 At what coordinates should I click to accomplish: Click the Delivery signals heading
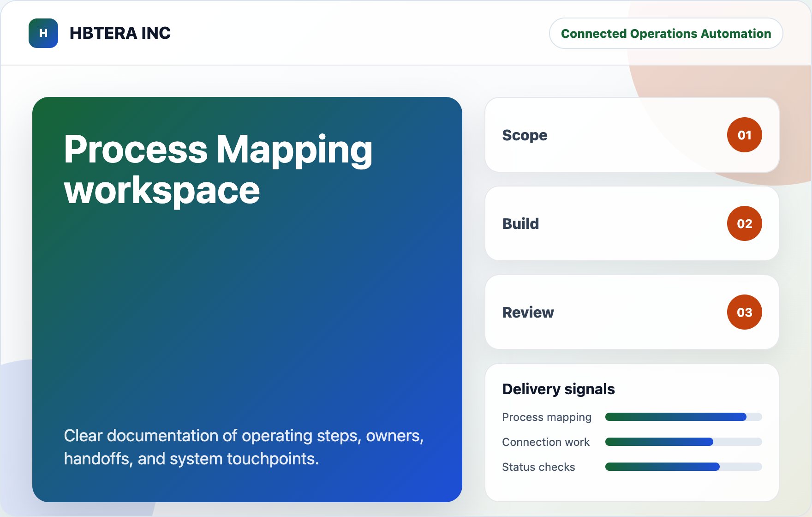[x=558, y=389]
